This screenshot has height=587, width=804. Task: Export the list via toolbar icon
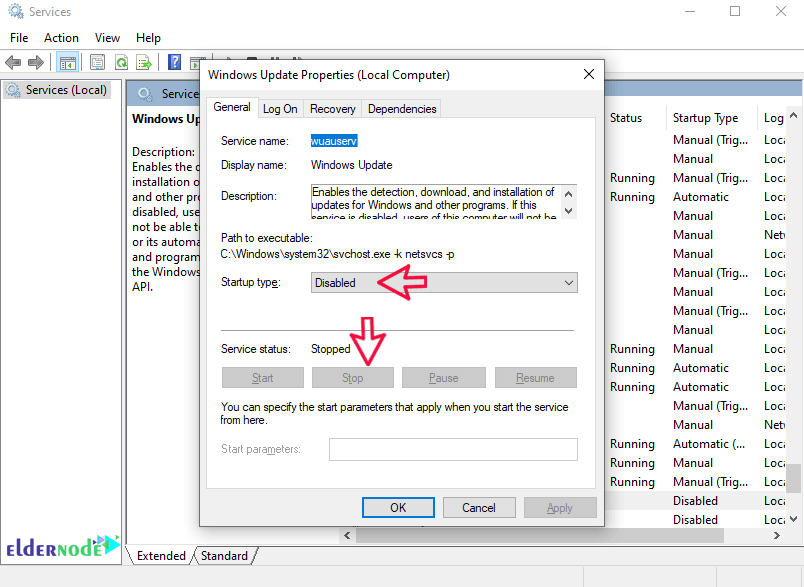tap(144, 63)
